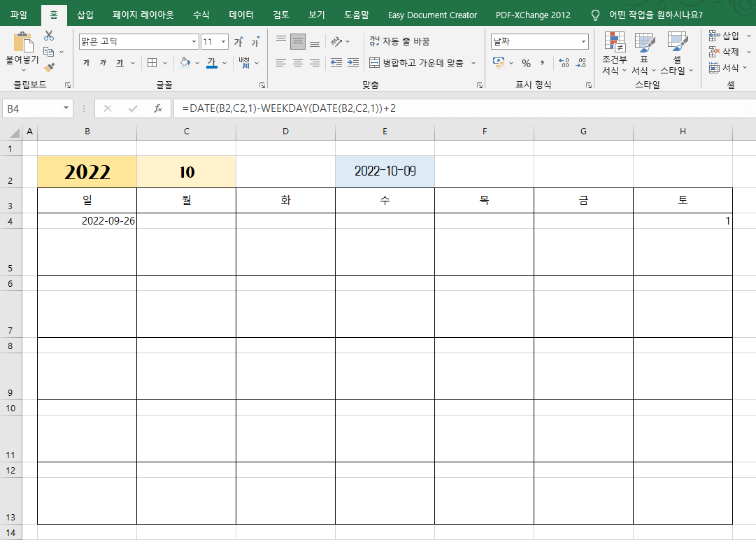This screenshot has width=756, height=540.
Task: Select cell showing 2022-10-09
Action: click(x=385, y=171)
